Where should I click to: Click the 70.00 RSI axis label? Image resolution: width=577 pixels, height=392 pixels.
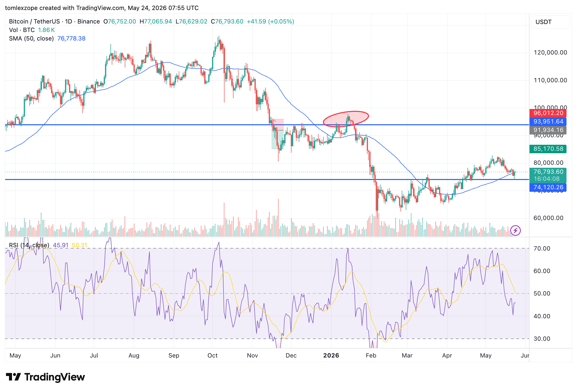[542, 248]
